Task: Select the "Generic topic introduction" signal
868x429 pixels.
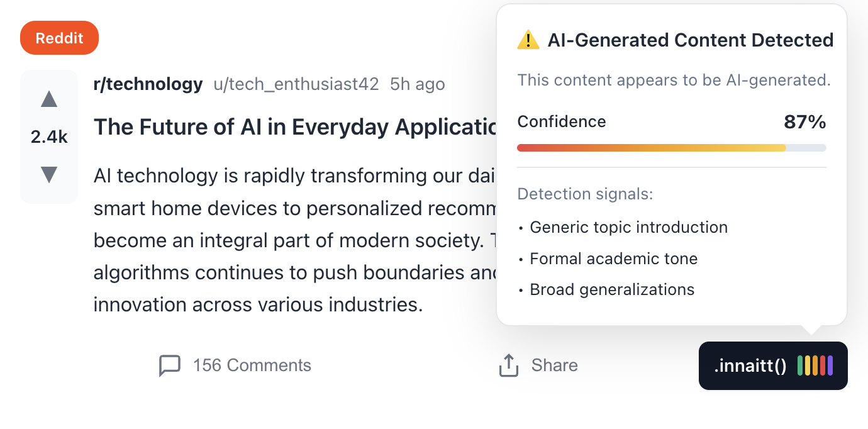Action: pos(628,227)
